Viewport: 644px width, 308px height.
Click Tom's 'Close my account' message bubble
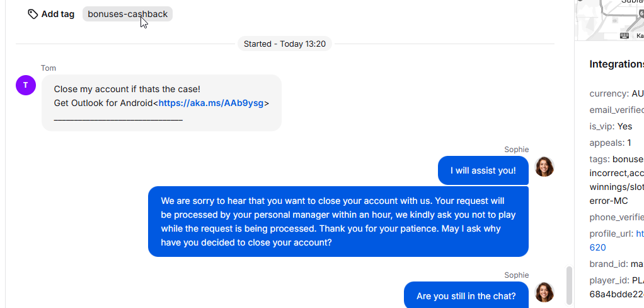pos(161,103)
